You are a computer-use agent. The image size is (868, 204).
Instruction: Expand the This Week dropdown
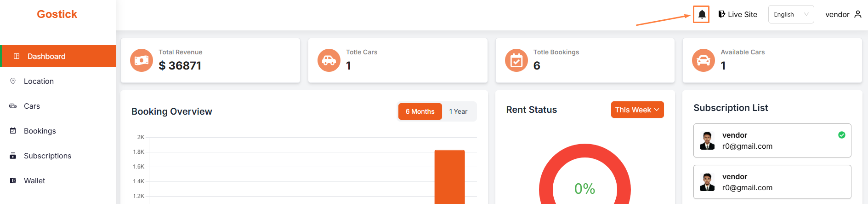637,110
